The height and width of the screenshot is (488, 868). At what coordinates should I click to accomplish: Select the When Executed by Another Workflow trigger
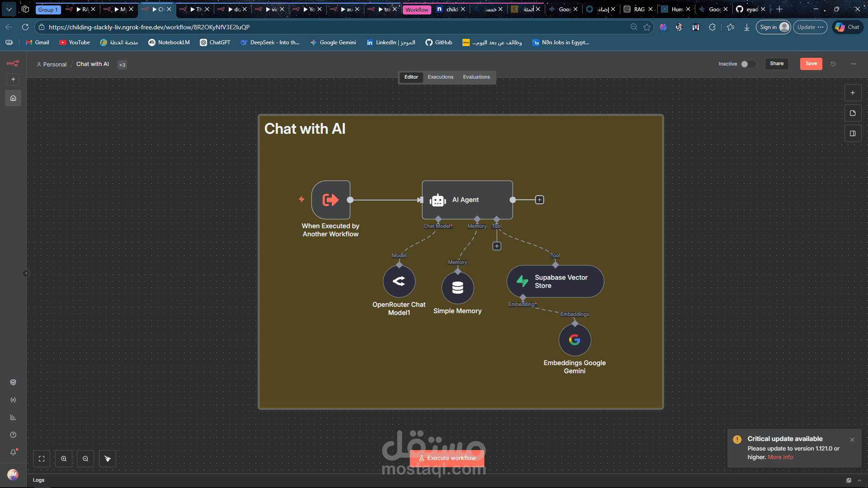click(x=330, y=200)
